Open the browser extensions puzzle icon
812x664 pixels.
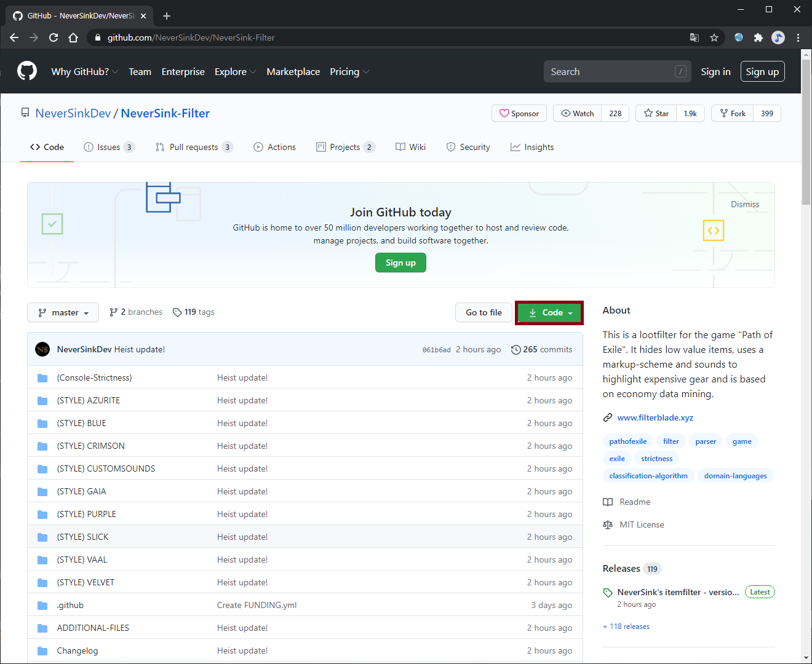(x=758, y=38)
